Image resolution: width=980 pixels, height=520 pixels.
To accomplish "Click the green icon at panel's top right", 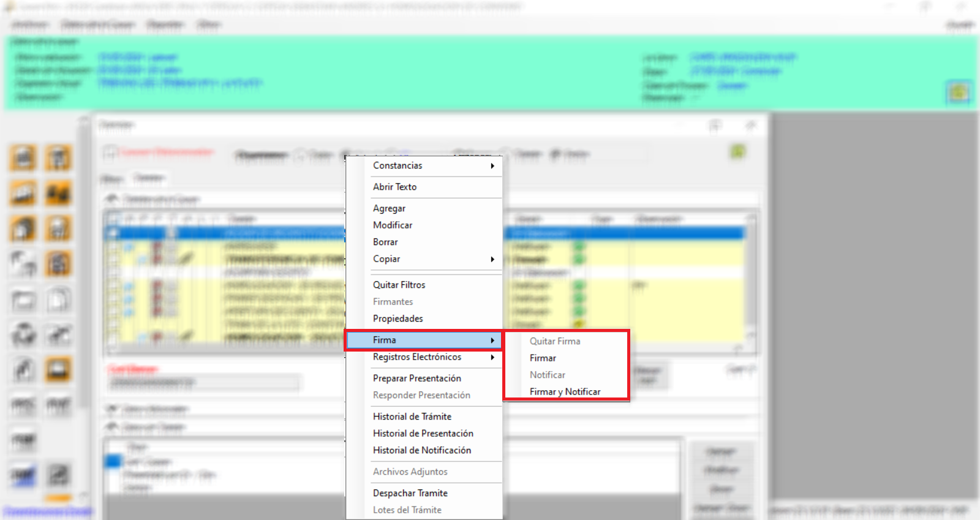I will pyautogui.click(x=738, y=151).
